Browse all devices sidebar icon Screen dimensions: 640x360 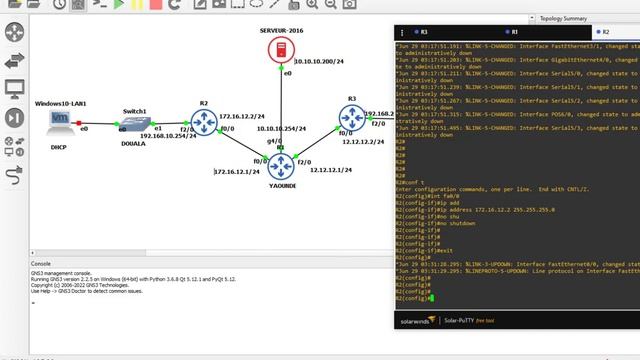point(14,147)
